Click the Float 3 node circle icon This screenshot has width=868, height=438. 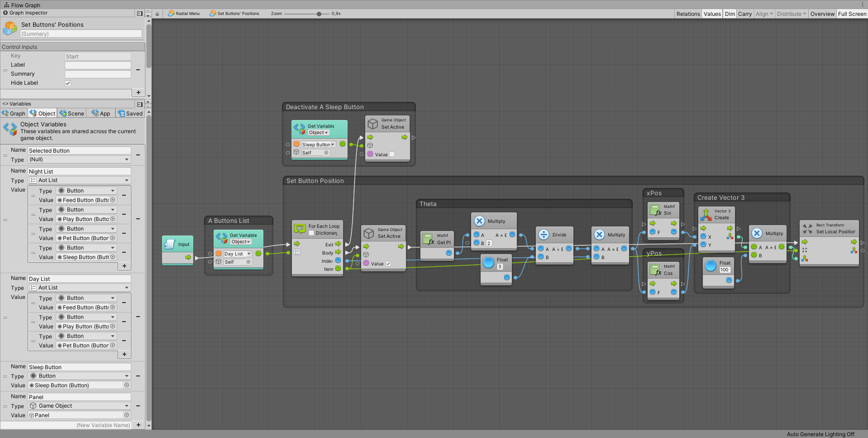coord(488,262)
